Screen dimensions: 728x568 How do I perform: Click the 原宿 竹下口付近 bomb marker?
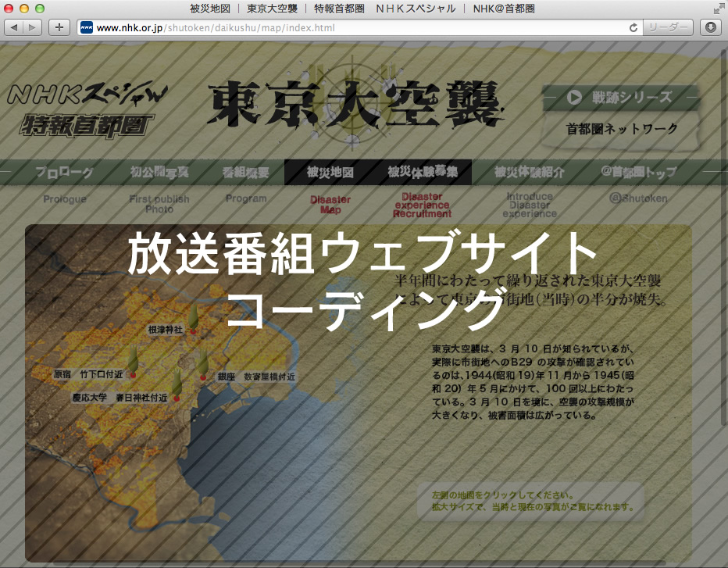133,361
